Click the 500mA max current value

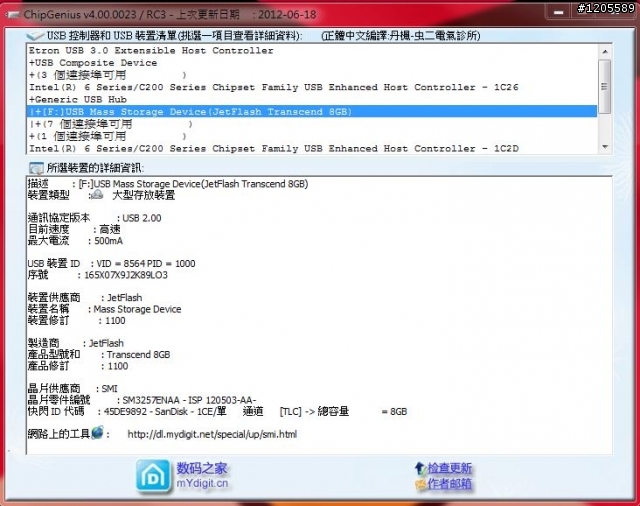[x=109, y=241]
